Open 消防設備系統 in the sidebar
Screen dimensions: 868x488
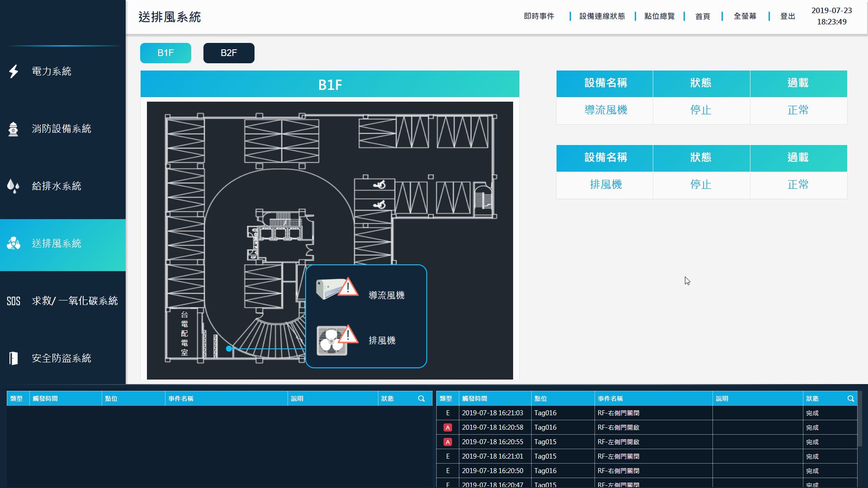pos(63,129)
